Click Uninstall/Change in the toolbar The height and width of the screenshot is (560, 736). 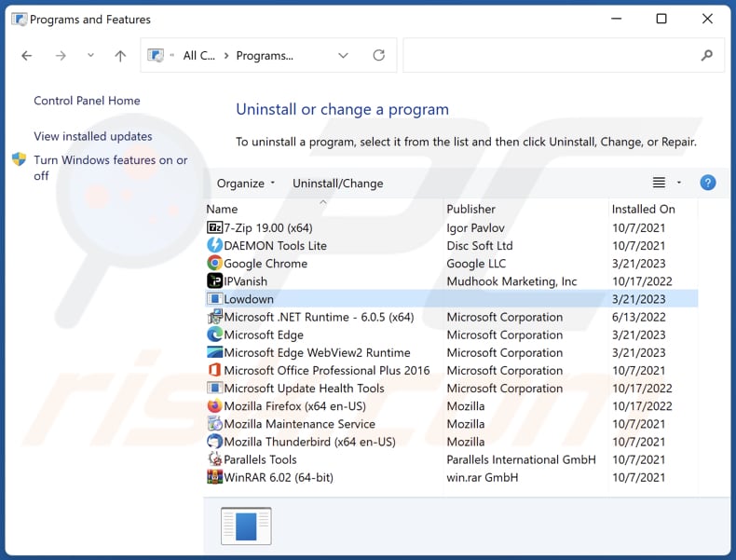click(x=338, y=183)
